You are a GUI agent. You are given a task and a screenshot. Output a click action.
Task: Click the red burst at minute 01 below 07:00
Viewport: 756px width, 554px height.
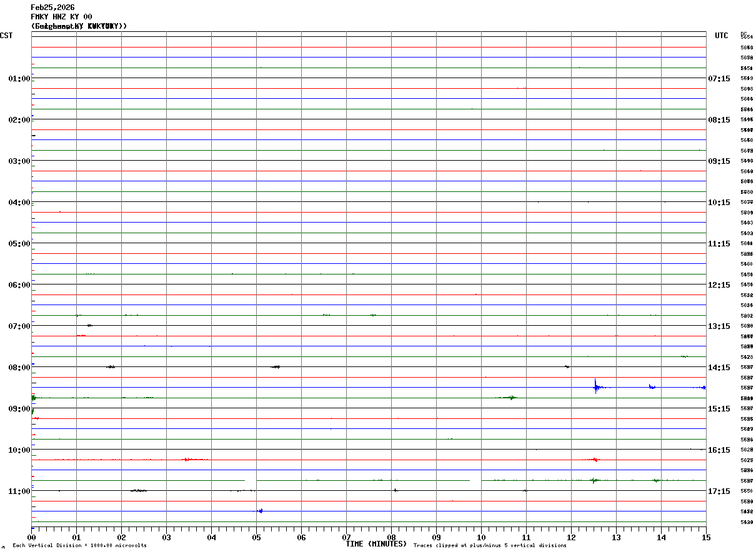pyautogui.click(x=81, y=336)
